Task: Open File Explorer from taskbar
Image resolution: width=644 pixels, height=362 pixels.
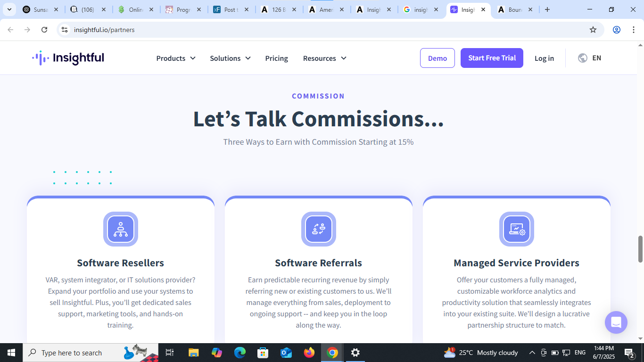Action: click(193, 353)
